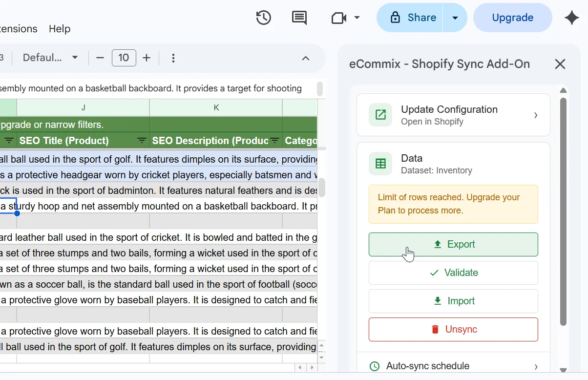Click the 'Limit of rows reached' notice

tap(453, 204)
